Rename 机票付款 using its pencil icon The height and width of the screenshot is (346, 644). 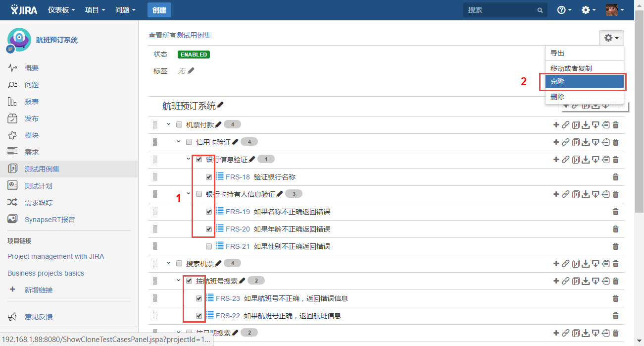pos(218,124)
